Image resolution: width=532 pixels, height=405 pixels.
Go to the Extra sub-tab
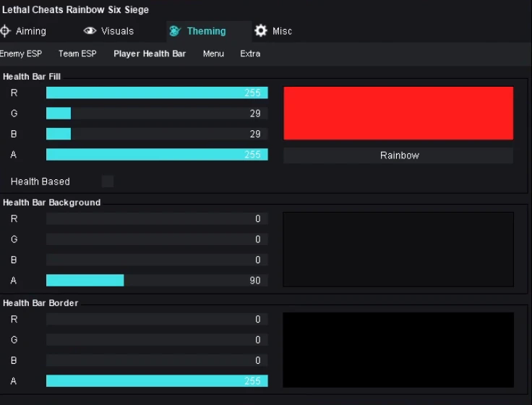coord(250,54)
